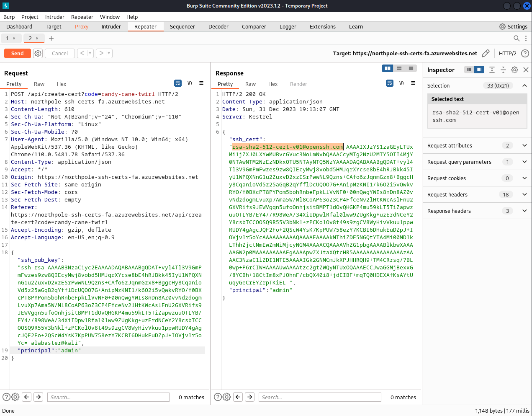Open the Inspector settings gear
Viewport: 532px width, 416px height.
514,70
